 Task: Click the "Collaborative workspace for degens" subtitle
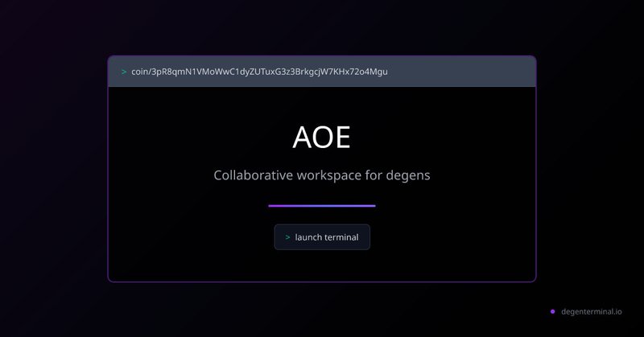tap(322, 175)
